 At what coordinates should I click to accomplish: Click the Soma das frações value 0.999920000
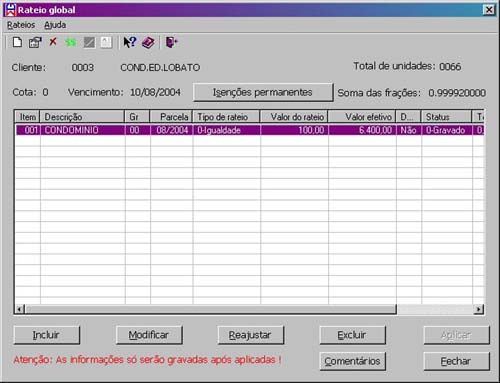tap(457, 93)
